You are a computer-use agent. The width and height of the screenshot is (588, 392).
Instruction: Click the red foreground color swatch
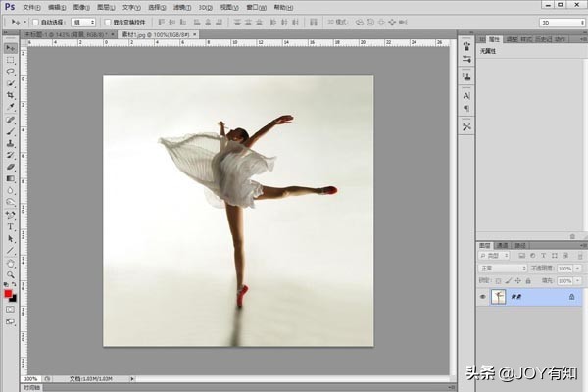pyautogui.click(x=8, y=292)
